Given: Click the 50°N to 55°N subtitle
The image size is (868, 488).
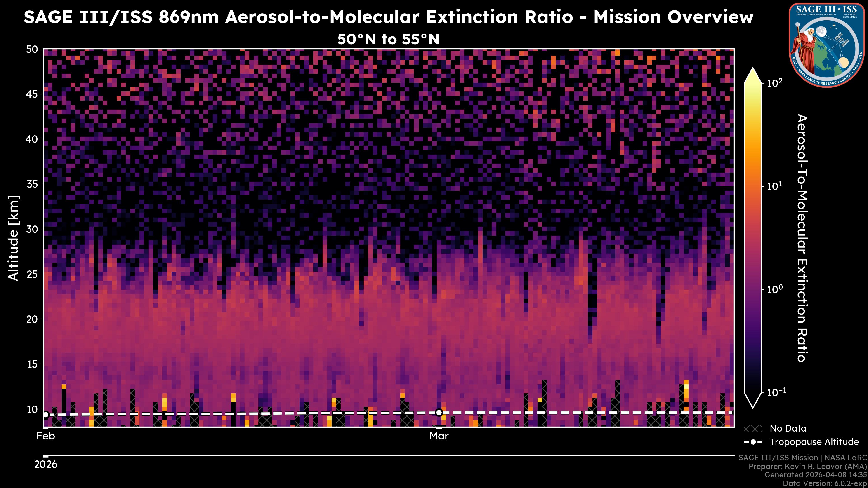Looking at the screenshot, I should (x=389, y=39).
